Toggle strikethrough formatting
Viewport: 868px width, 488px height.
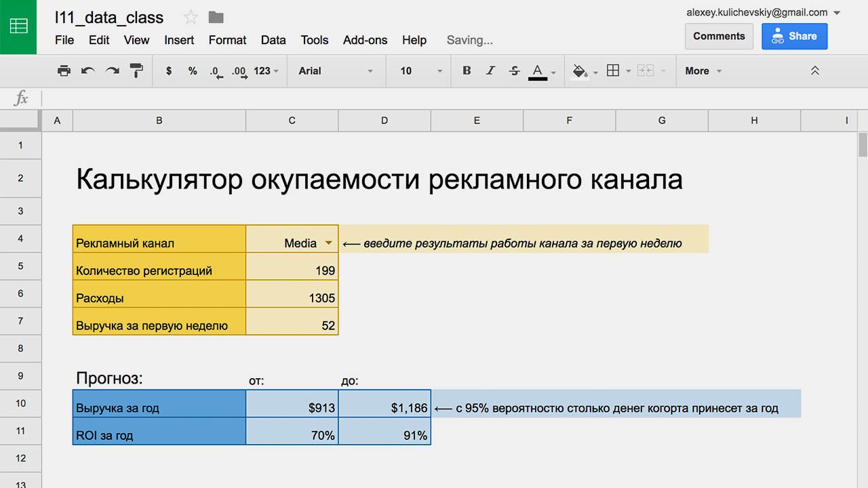pos(514,70)
